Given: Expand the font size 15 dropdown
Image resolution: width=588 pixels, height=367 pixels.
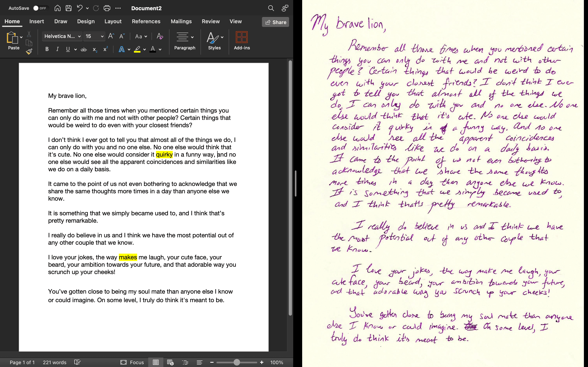Looking at the screenshot, I should click(102, 36).
